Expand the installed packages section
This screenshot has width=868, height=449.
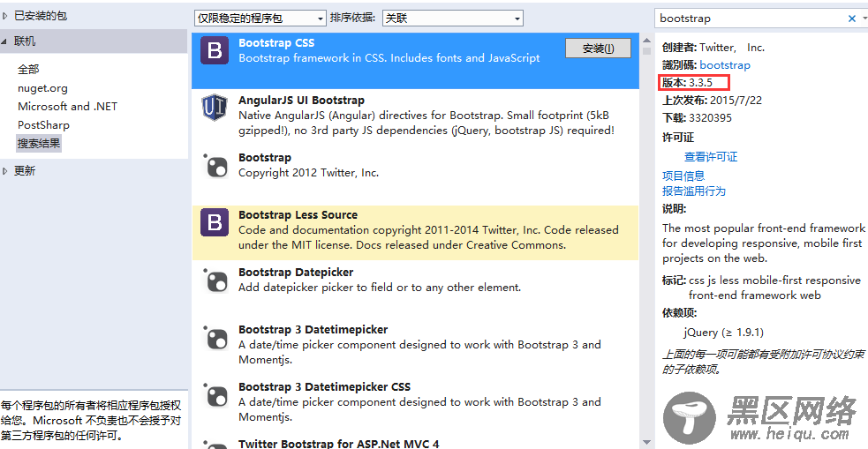5,16
